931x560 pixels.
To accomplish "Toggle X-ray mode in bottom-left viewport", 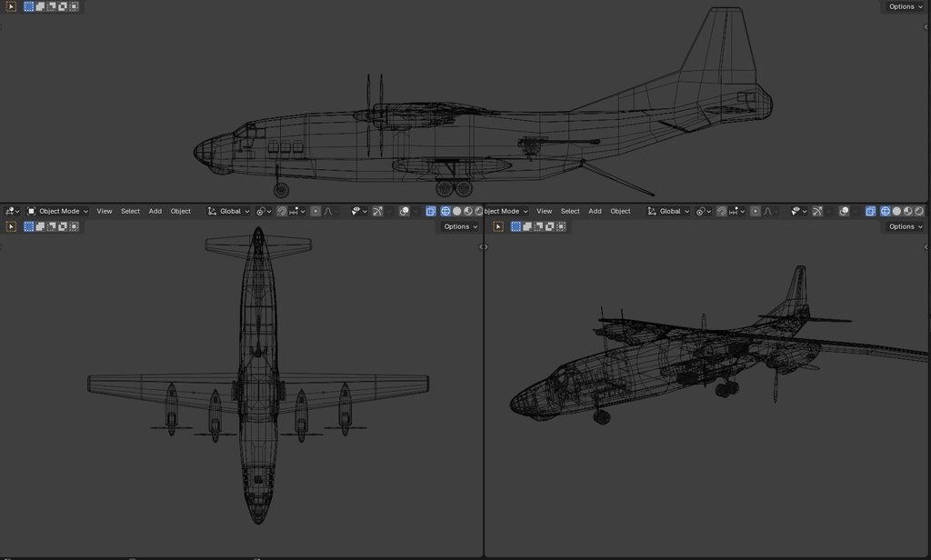I will [x=430, y=211].
